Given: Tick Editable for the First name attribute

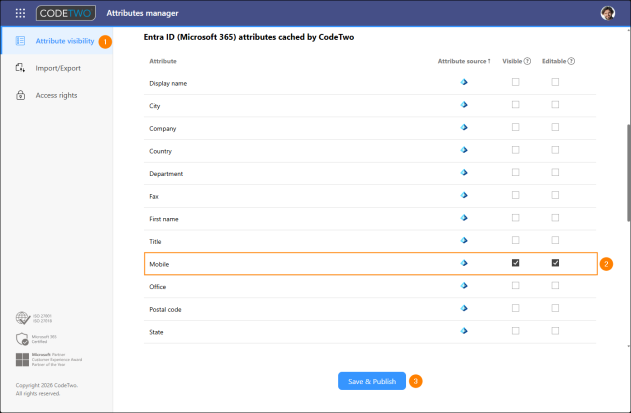Looking at the screenshot, I should click(x=555, y=218).
